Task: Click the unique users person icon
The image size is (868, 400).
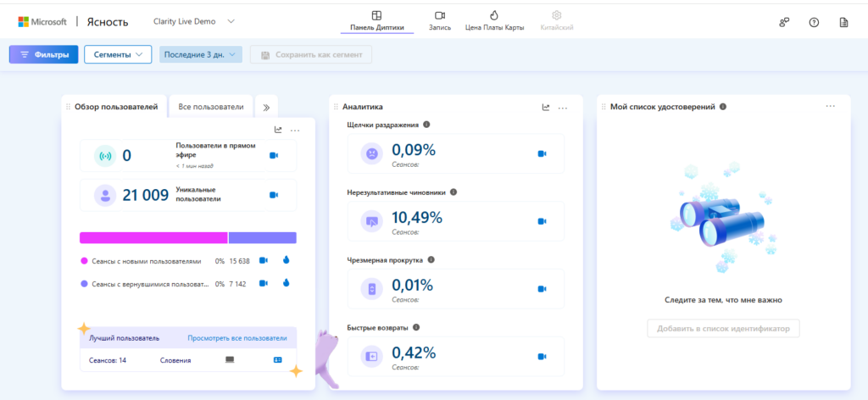Action: point(105,195)
